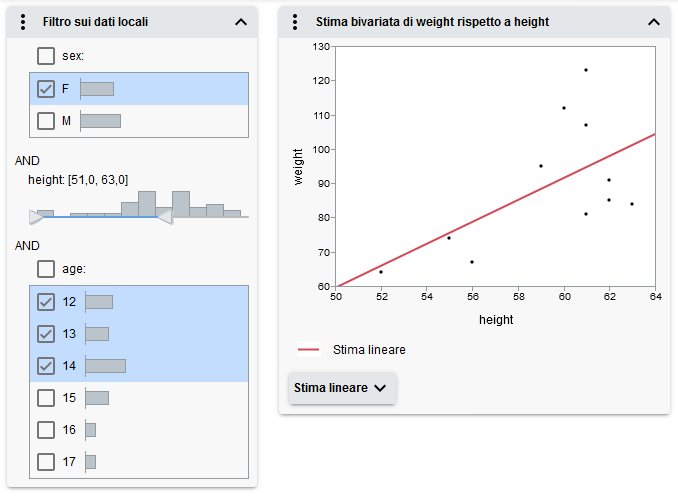
Task: Uncheck age 14
Action: click(x=46, y=366)
